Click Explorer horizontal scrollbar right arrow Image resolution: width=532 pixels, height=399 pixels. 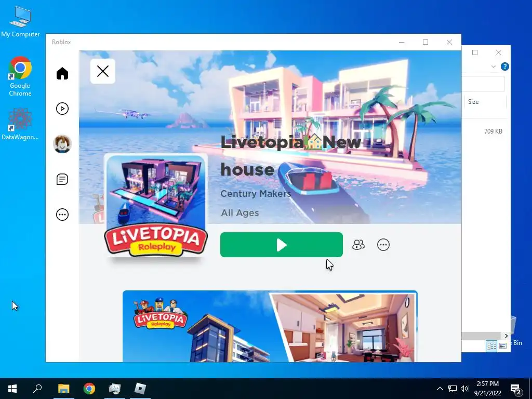pos(506,336)
